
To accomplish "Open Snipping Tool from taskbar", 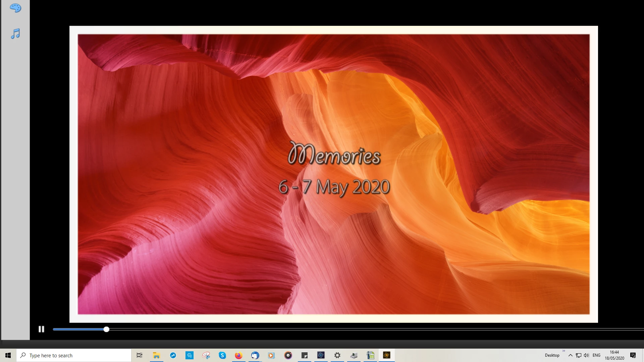I will click(206, 355).
